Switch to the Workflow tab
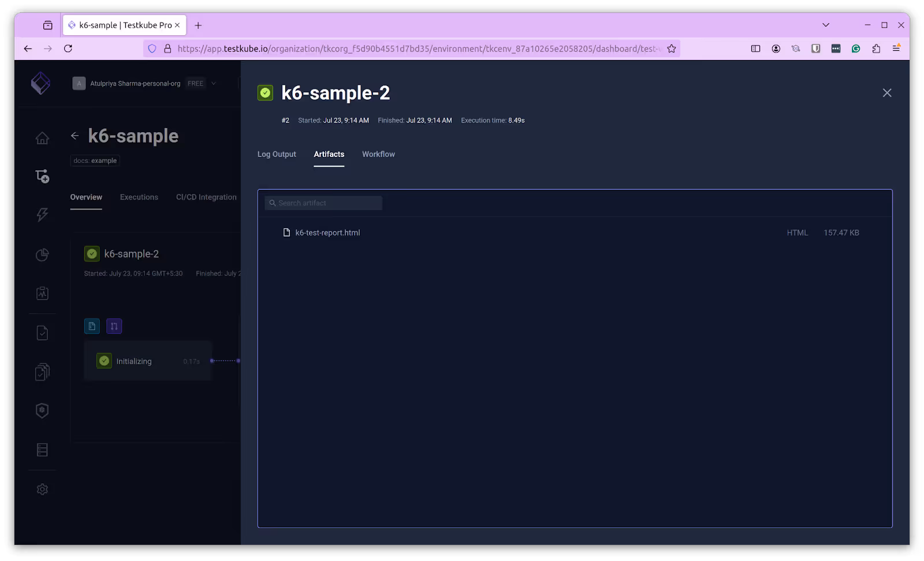 click(x=378, y=154)
